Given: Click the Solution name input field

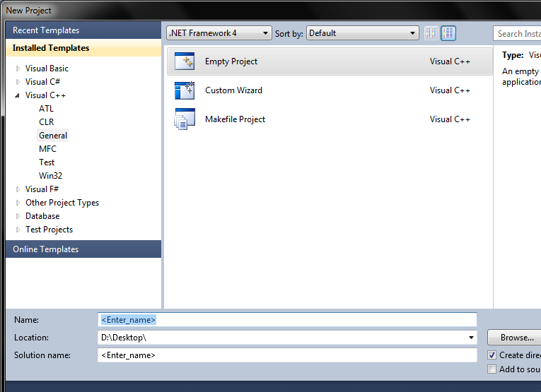Looking at the screenshot, I should tap(287, 355).
